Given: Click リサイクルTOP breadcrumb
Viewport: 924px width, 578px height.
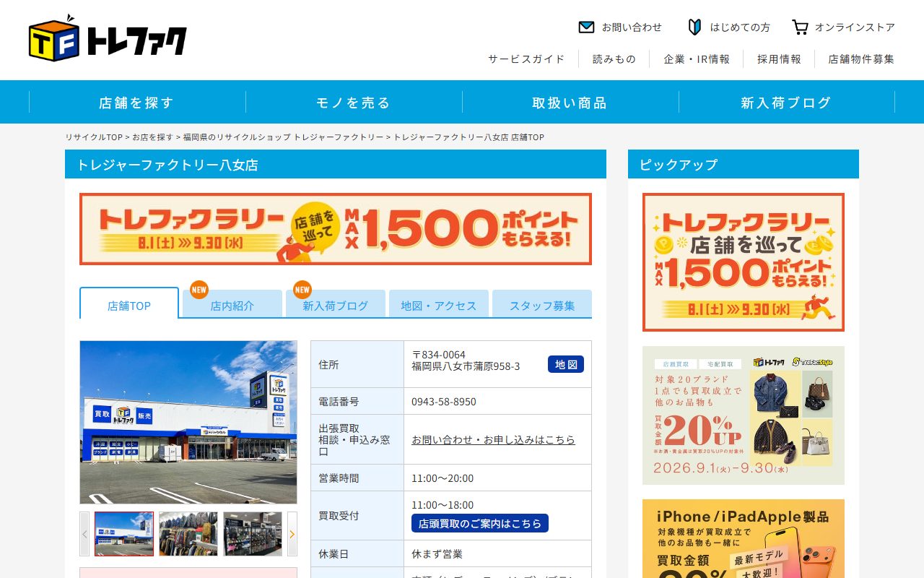Looking at the screenshot, I should [x=94, y=137].
